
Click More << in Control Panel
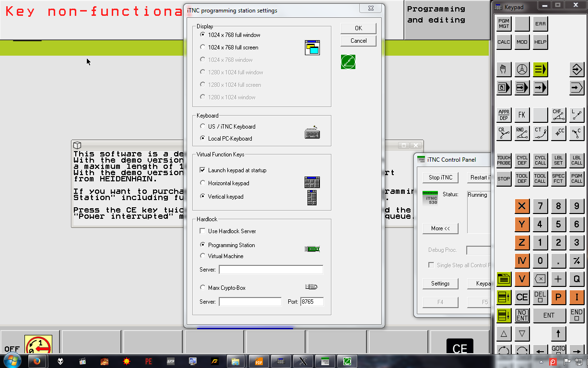pos(440,228)
